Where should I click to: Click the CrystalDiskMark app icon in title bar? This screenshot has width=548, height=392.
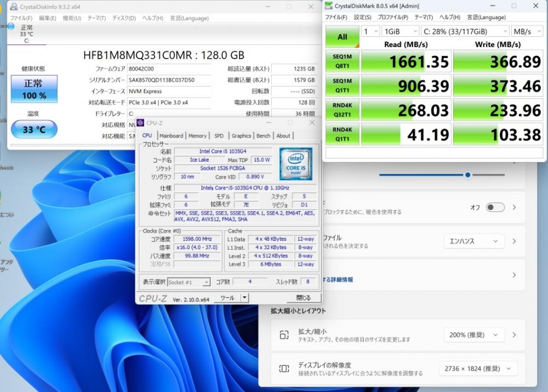[x=328, y=5]
